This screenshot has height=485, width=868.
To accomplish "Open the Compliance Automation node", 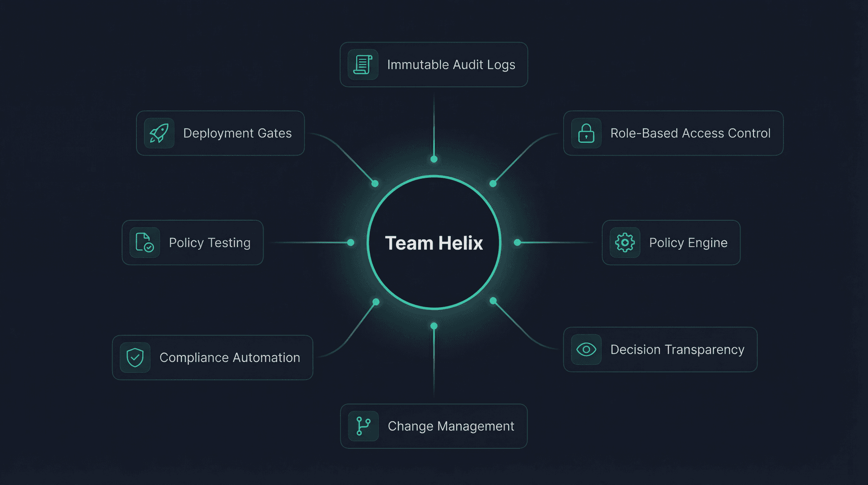I will point(212,357).
